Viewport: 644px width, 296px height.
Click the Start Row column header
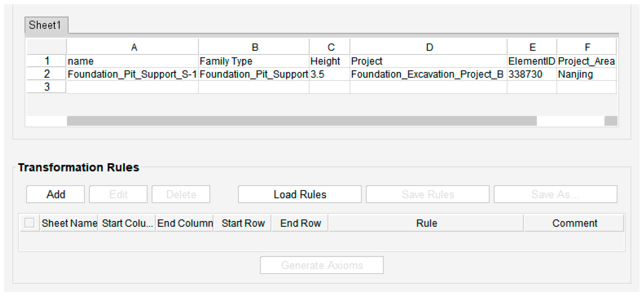click(243, 223)
